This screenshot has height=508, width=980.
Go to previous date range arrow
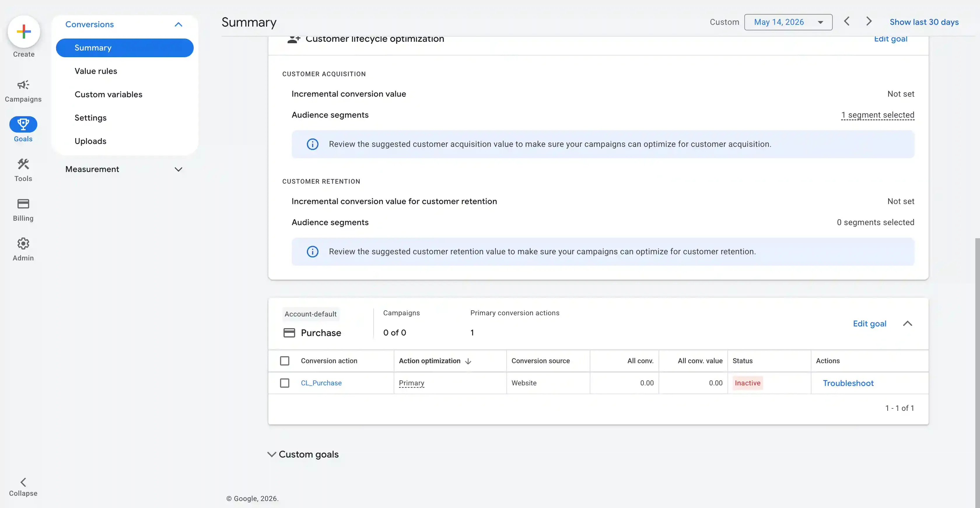click(x=847, y=21)
